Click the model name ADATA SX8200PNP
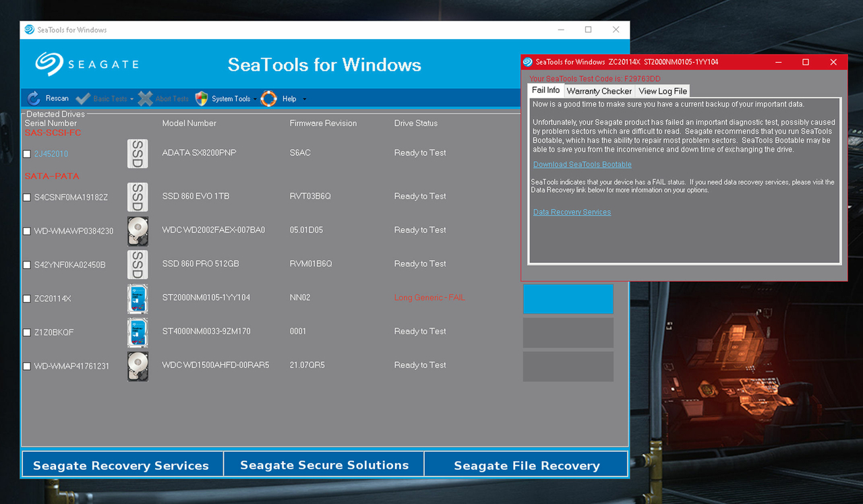The width and height of the screenshot is (863, 504). point(199,153)
